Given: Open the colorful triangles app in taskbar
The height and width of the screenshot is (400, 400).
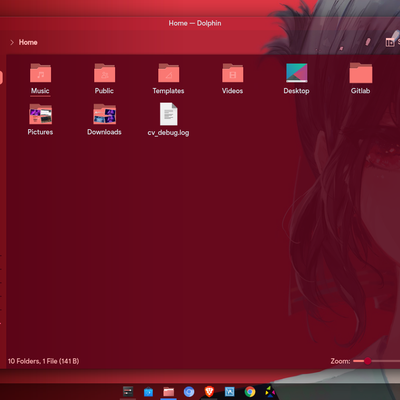Looking at the screenshot, I should 270,392.
